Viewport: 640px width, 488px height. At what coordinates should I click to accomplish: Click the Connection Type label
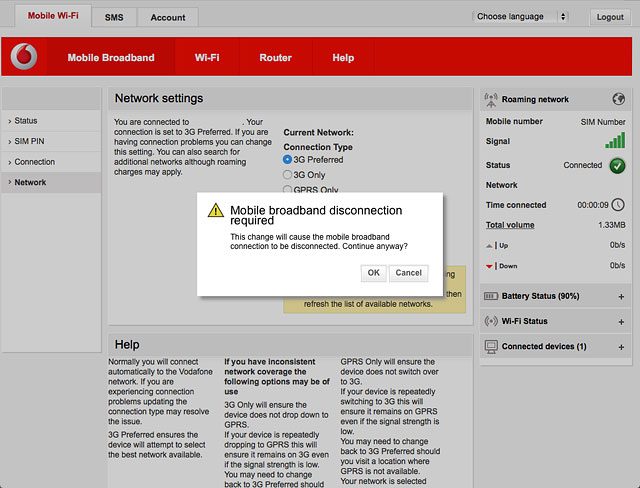[x=318, y=147]
